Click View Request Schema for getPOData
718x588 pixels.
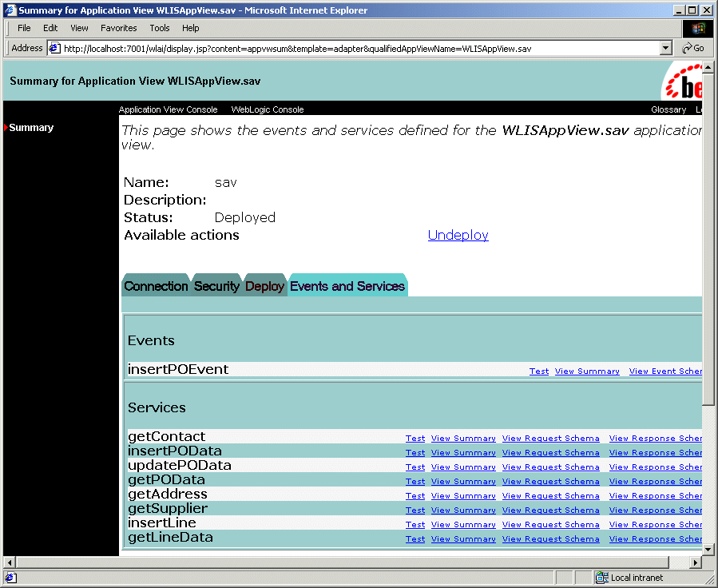pos(551,481)
